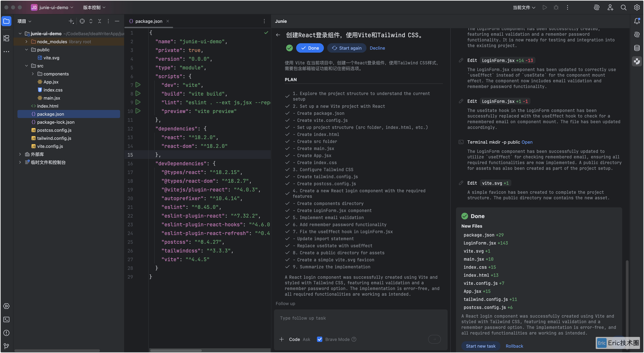This screenshot has width=644, height=353.
Task: Run the "lint" script gutter arrow
Action: (x=138, y=102)
